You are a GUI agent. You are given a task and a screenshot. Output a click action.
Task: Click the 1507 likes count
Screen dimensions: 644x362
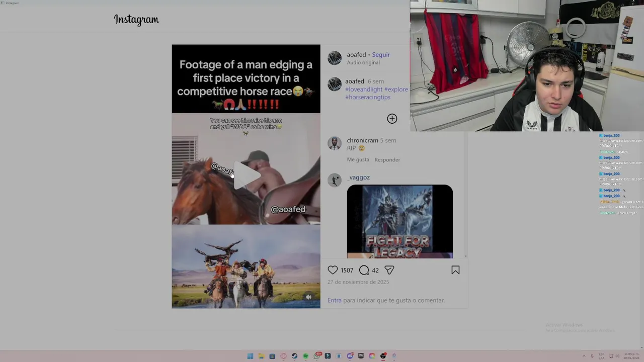(347, 270)
